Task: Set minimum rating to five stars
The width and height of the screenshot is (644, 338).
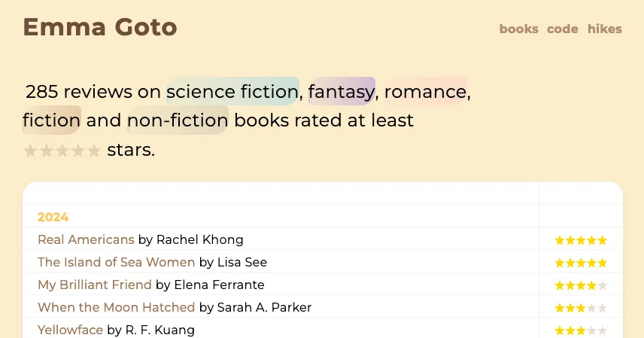Action: [x=94, y=151]
